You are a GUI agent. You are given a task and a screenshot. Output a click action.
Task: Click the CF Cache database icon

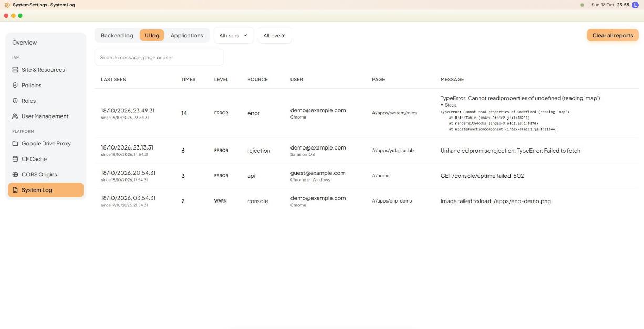pos(15,159)
